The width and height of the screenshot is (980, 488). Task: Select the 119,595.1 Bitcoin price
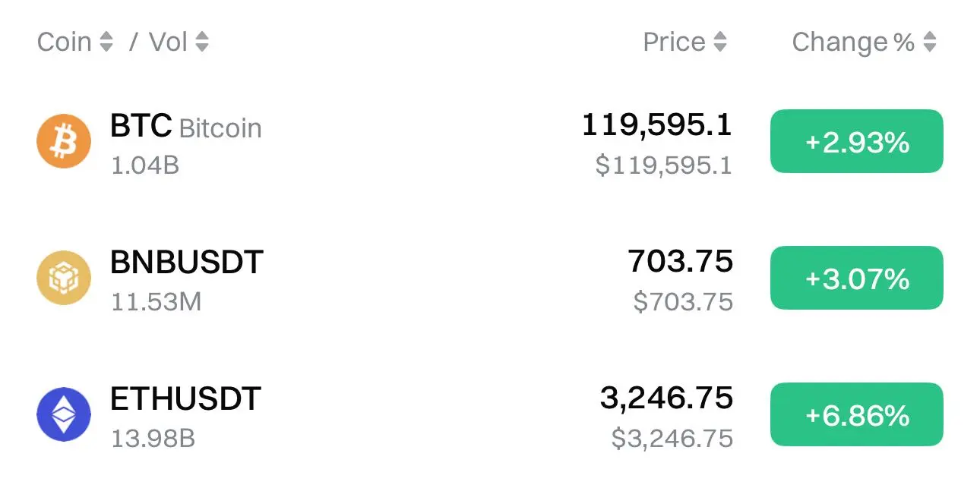click(x=657, y=125)
